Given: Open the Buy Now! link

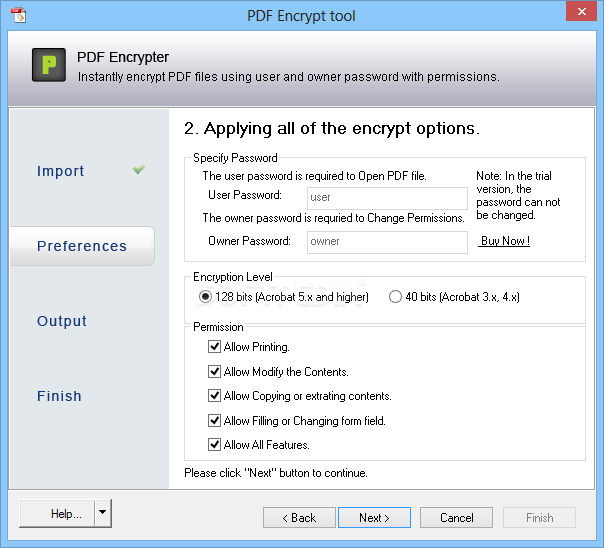Looking at the screenshot, I should [504, 241].
